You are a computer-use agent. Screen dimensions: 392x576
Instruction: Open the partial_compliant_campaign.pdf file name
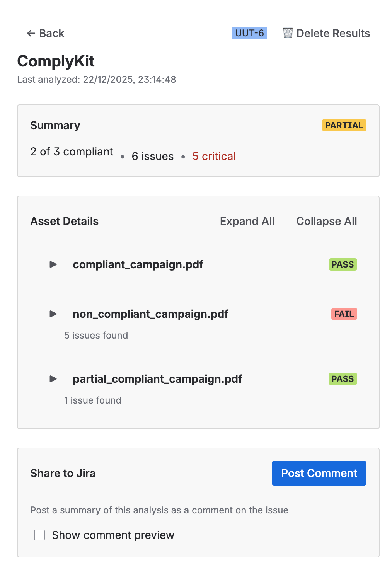coord(157,379)
